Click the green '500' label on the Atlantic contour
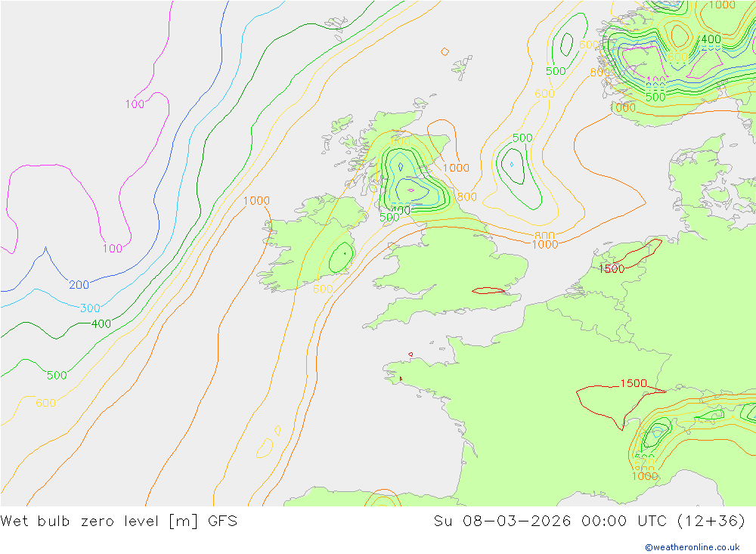The width and height of the screenshot is (756, 554). (57, 376)
